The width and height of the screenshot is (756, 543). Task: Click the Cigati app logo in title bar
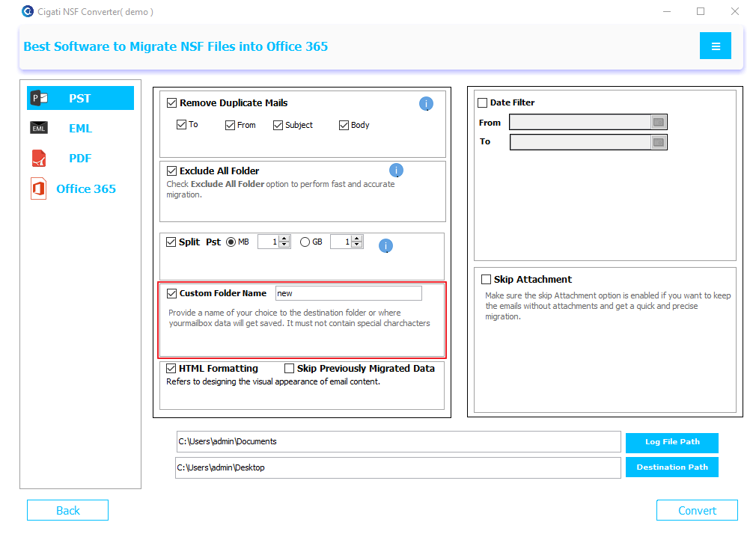pyautogui.click(x=28, y=11)
